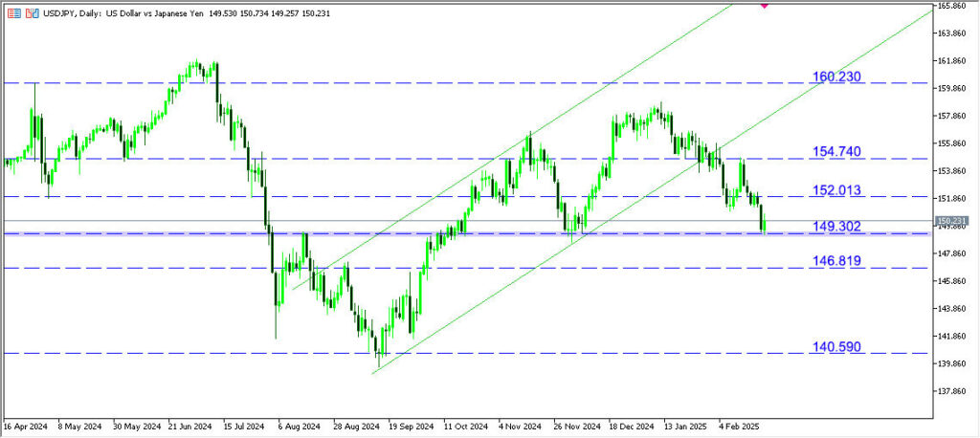Image resolution: width=980 pixels, height=438 pixels.
Task: Select the 160.230 level label
Action: (838, 76)
